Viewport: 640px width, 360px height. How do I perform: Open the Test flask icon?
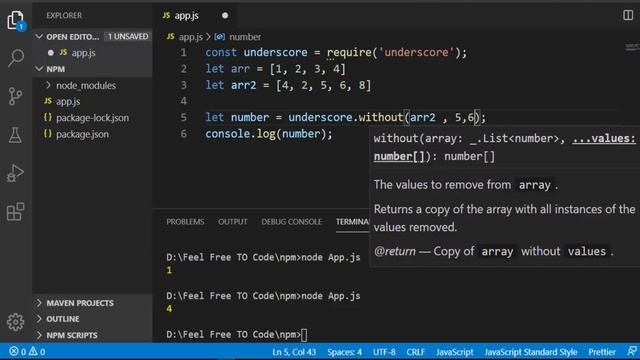point(16,135)
